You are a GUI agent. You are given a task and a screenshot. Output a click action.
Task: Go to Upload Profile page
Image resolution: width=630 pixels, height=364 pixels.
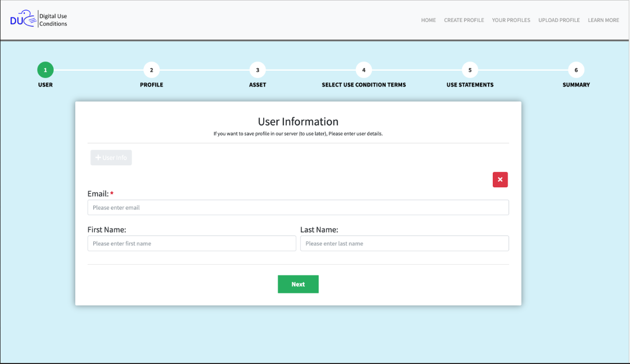click(x=559, y=20)
